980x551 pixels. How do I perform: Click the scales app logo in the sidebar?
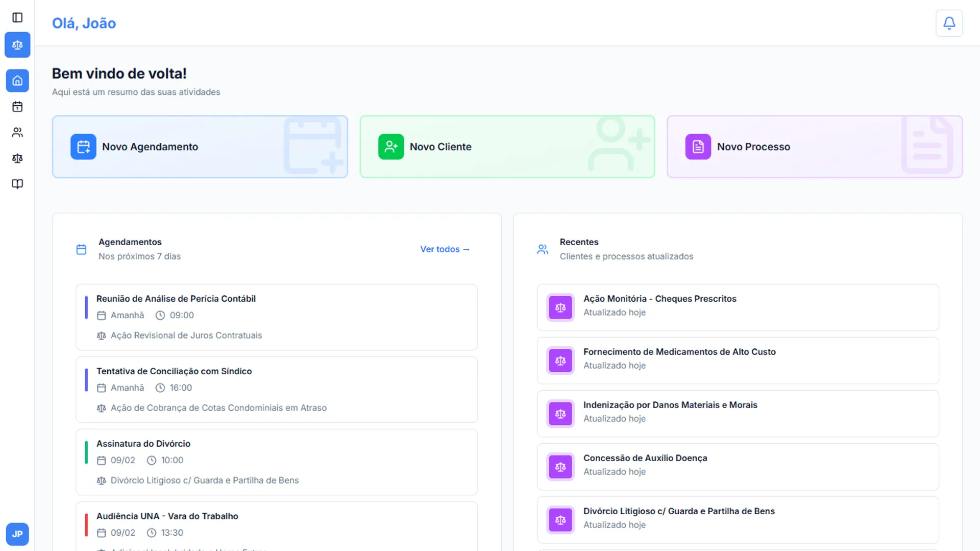[17, 45]
